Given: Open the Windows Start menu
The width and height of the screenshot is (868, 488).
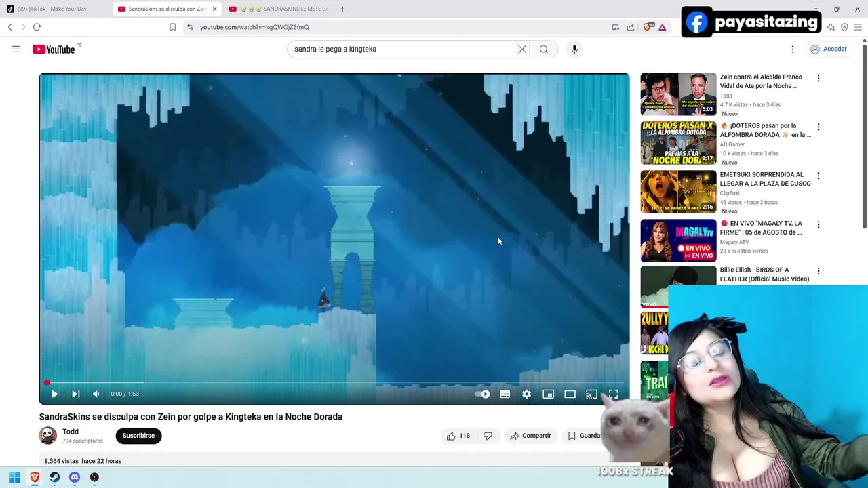Looking at the screenshot, I should point(14,477).
